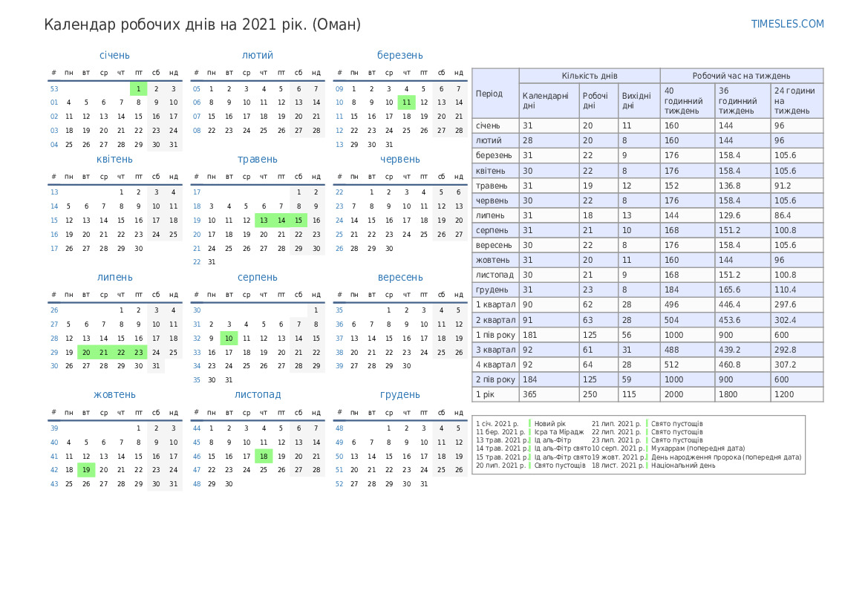Click the '11 бер. 2021 р.' legend date
Screen dimensions: 868x614
tap(500, 432)
